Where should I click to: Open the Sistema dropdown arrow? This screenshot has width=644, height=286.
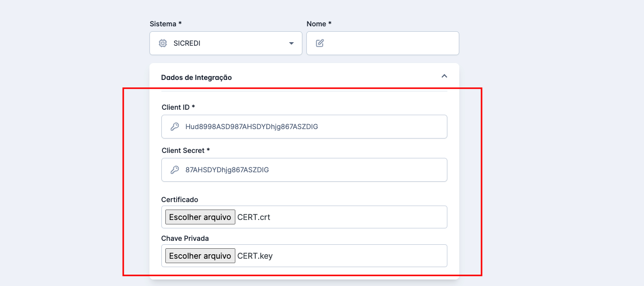click(291, 44)
